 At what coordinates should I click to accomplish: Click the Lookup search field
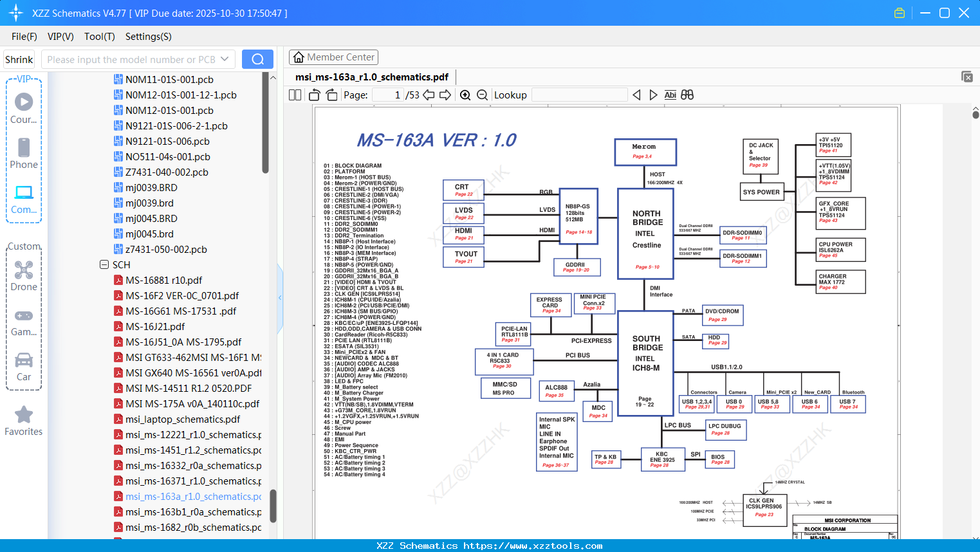[580, 95]
